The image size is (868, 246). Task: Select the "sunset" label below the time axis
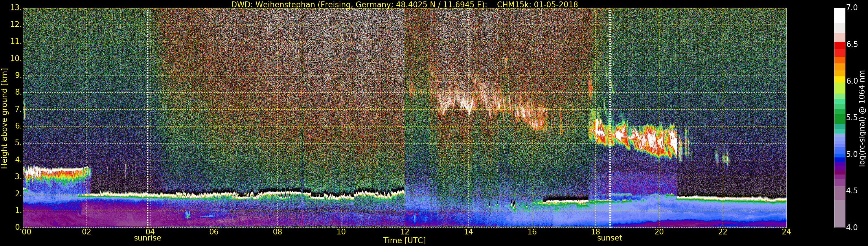610,238
